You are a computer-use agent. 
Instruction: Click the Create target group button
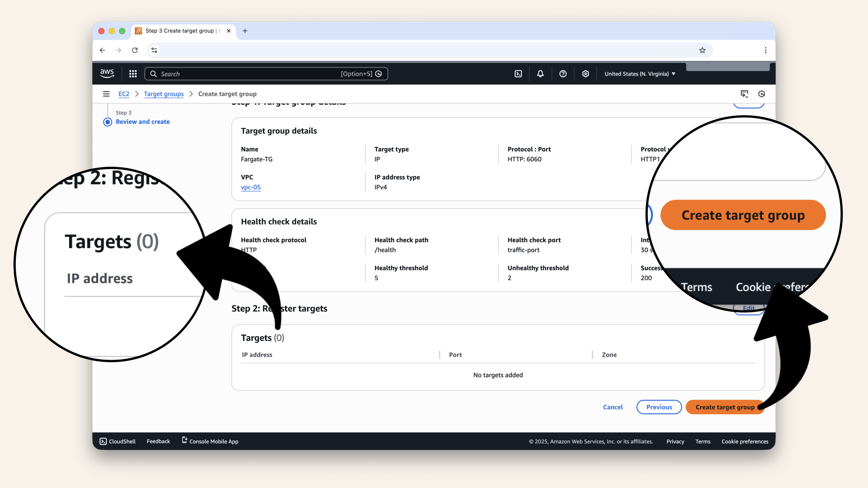click(724, 407)
